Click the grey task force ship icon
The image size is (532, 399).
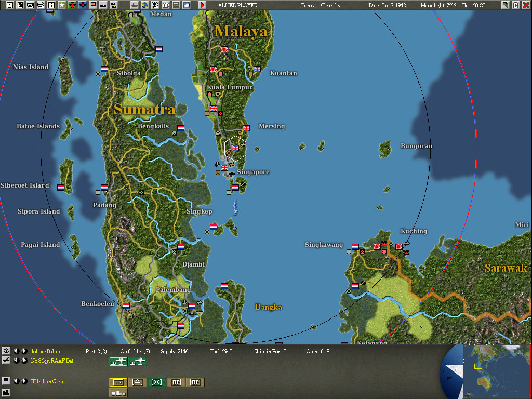[135, 5]
